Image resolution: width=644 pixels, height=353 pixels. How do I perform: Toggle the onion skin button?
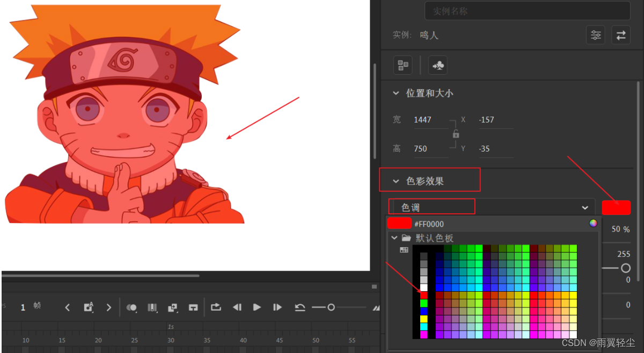point(131,307)
